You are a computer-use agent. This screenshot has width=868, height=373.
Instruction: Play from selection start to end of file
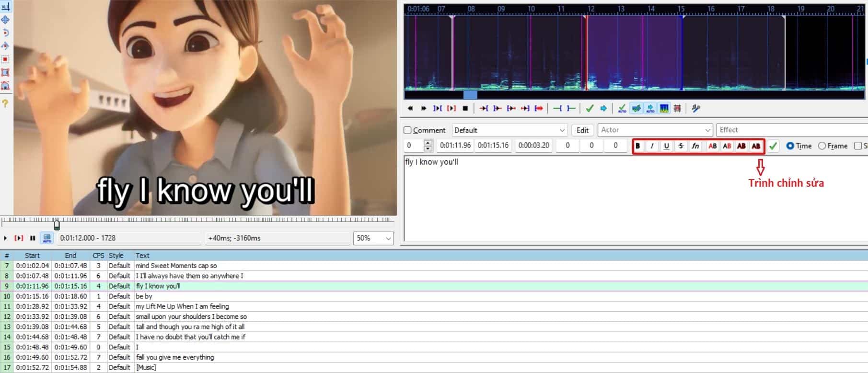pos(539,109)
